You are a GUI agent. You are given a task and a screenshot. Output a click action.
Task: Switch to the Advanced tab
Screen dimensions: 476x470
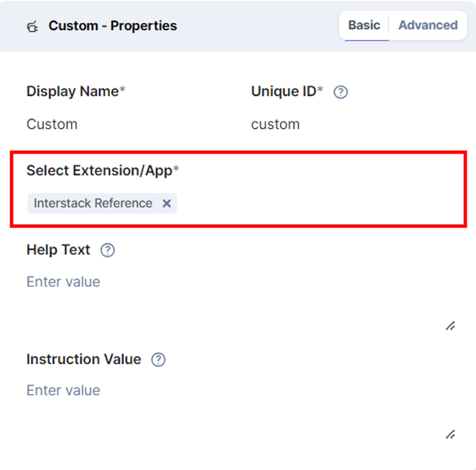[428, 25]
